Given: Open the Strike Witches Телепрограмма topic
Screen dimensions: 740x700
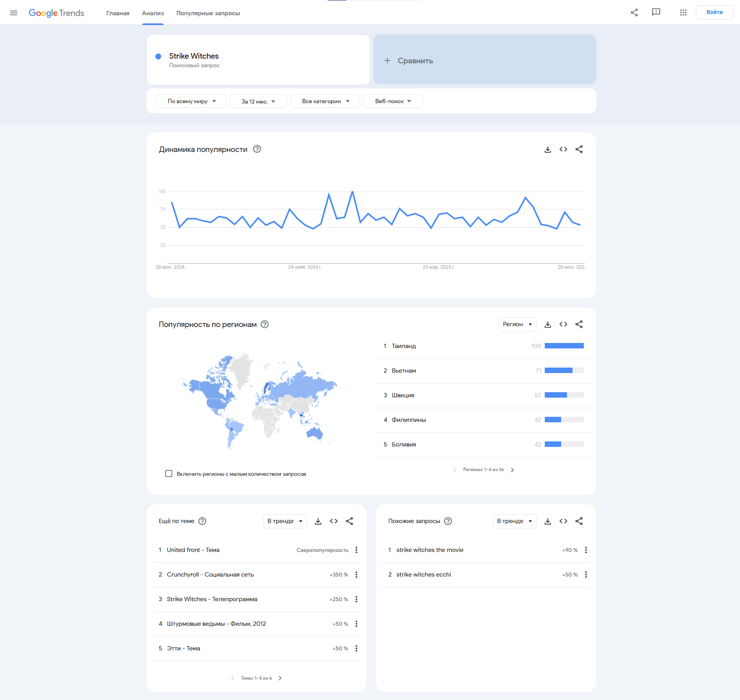Looking at the screenshot, I should tap(212, 599).
